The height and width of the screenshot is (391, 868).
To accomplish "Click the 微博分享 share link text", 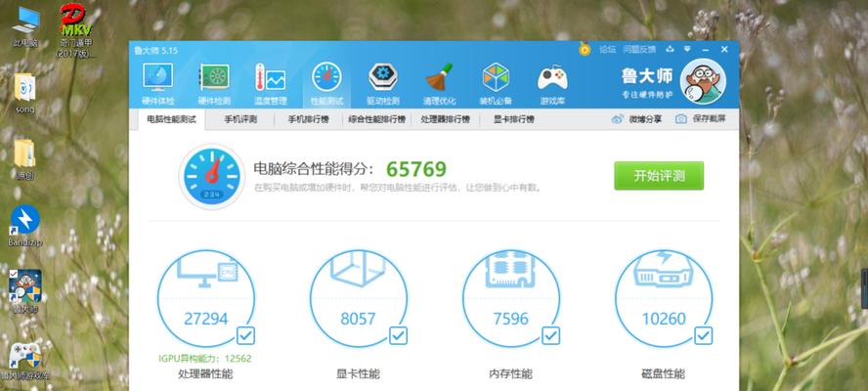I will [645, 119].
